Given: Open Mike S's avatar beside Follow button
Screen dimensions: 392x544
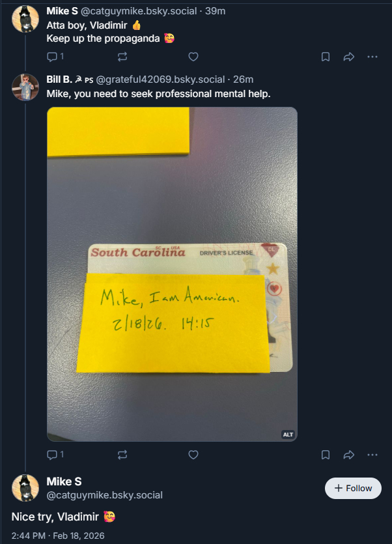Looking at the screenshot, I should (25, 488).
